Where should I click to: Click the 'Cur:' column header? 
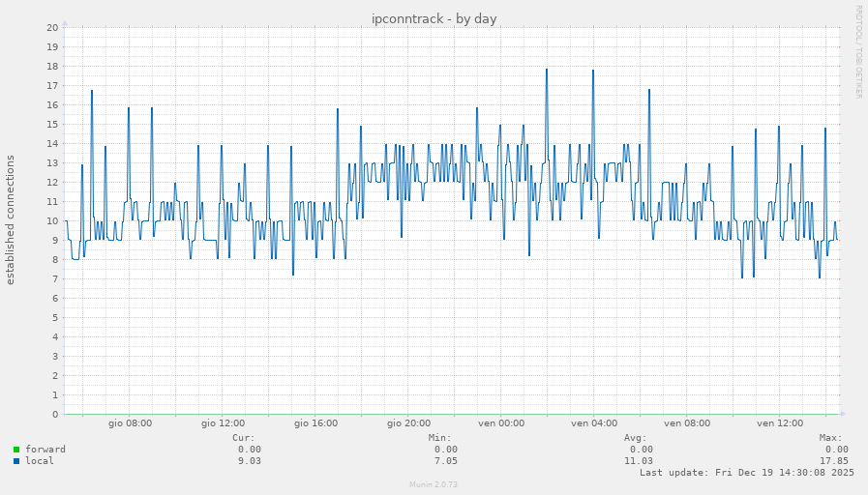[x=244, y=438]
